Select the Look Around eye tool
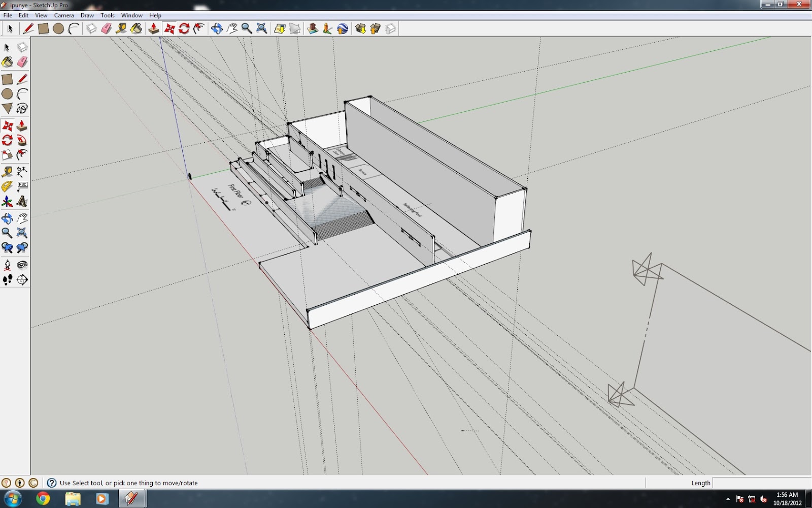This screenshot has width=812, height=508. 22,265
